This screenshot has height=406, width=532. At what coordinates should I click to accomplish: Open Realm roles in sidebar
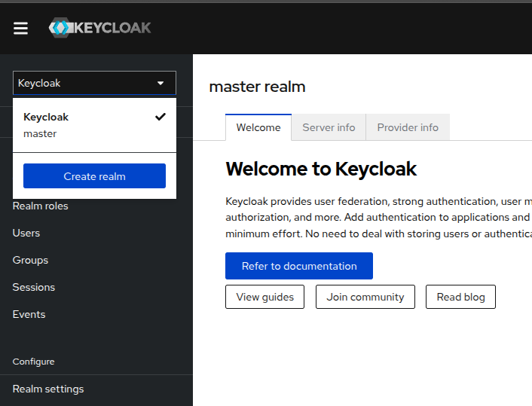coord(41,206)
